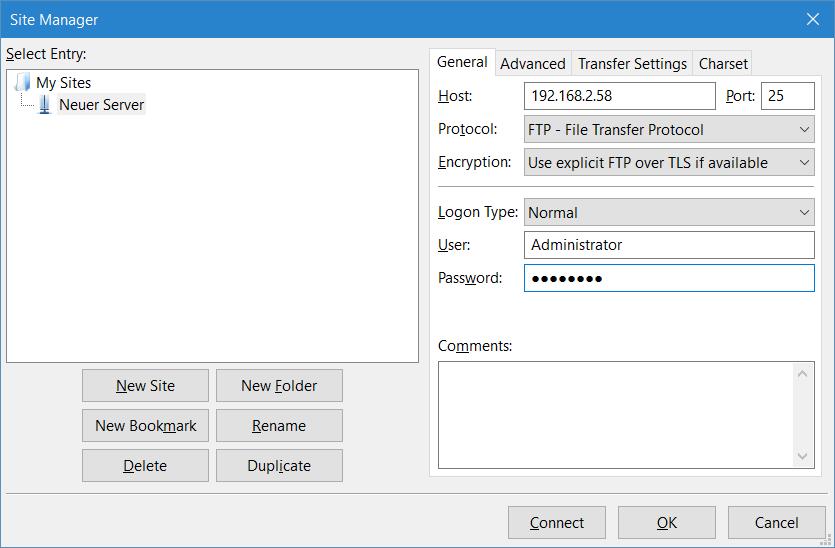Duplicate the selected site entry
This screenshot has height=548, width=835.
(x=279, y=465)
